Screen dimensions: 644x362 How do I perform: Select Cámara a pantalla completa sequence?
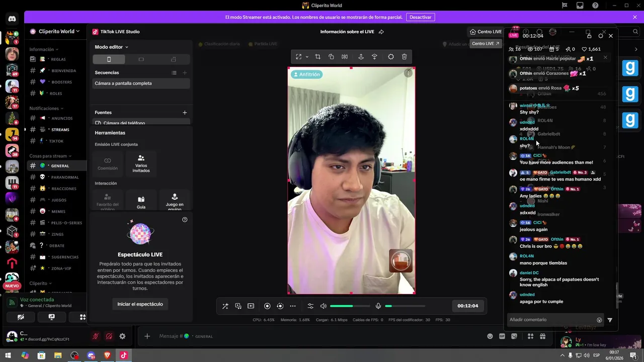[141, 83]
